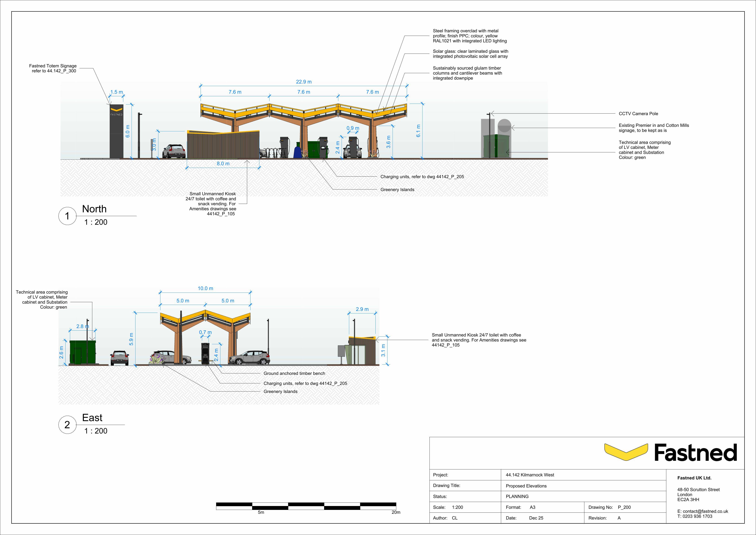Click the '10.0 m' canopy dimension in East view
The width and height of the screenshot is (756, 535).
205,288
